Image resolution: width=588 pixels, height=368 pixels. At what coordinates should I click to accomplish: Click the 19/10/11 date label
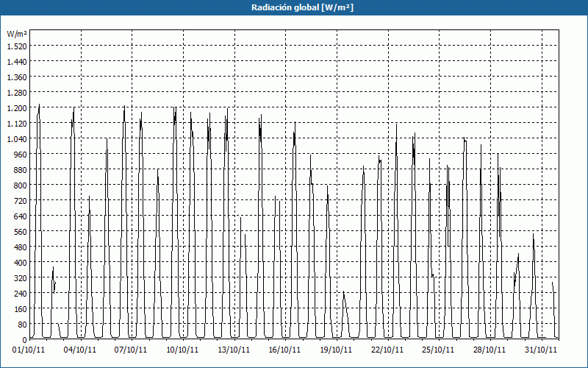point(336,350)
